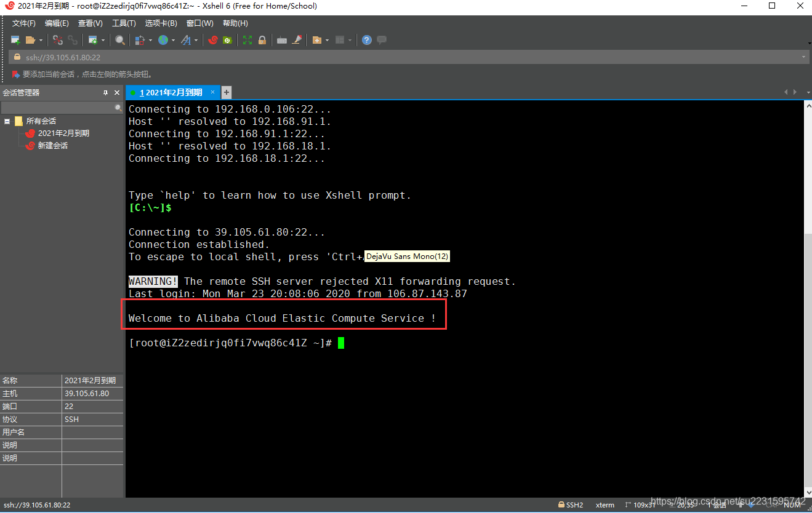Click the 109x31 size in status bar
Screen dimensions: 812x513
[x=640, y=505]
